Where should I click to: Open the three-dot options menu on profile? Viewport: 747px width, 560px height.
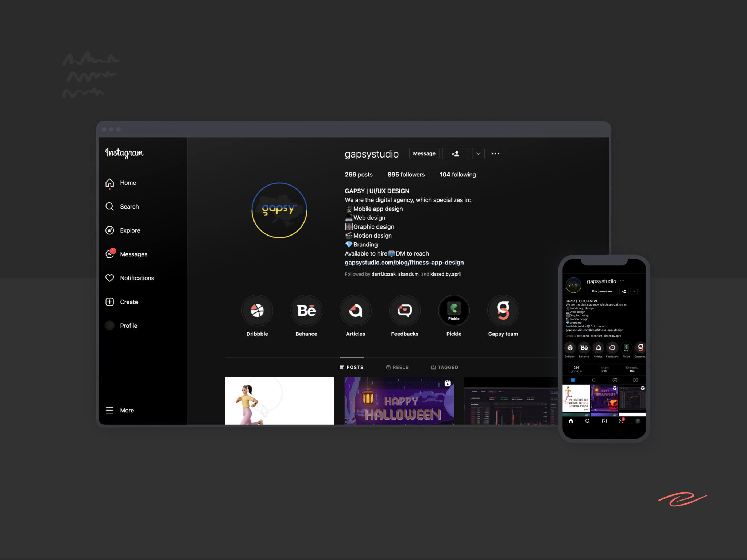(495, 153)
